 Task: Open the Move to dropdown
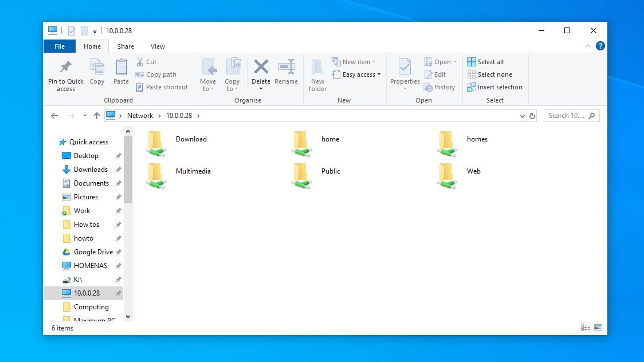208,74
